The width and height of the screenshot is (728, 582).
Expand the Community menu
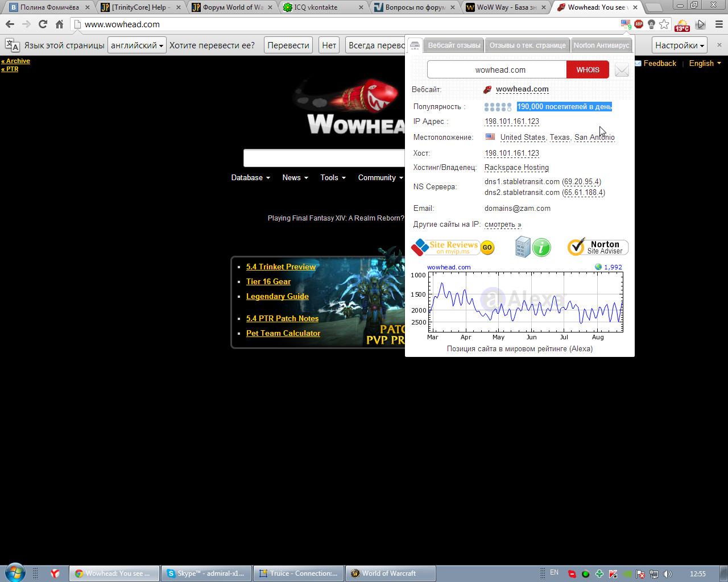(380, 178)
